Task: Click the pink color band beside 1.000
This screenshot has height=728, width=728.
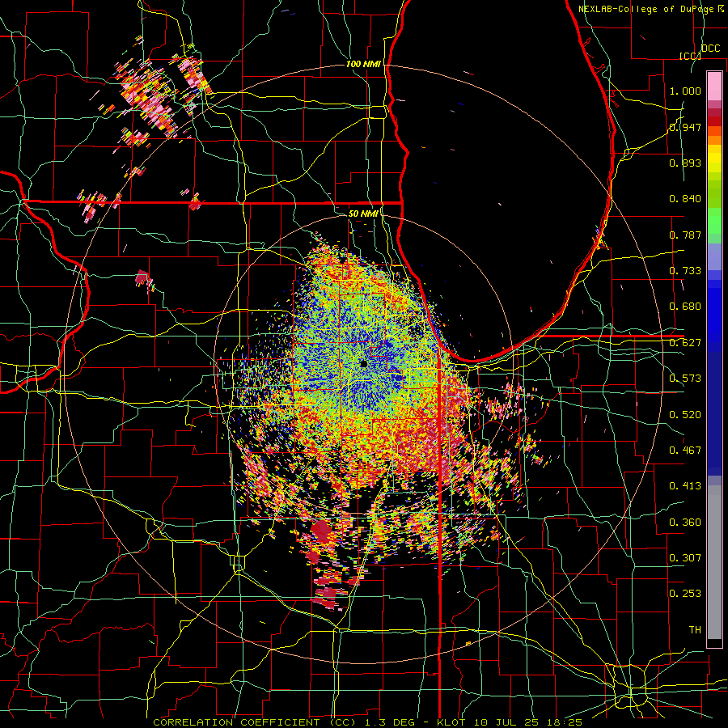Action: pyautogui.click(x=714, y=86)
